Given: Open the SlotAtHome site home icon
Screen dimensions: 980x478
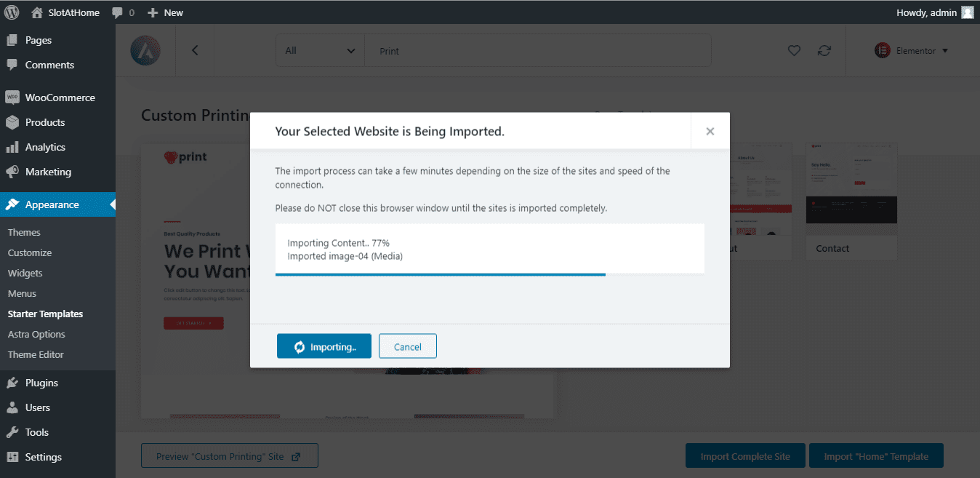Looking at the screenshot, I should click(x=37, y=12).
